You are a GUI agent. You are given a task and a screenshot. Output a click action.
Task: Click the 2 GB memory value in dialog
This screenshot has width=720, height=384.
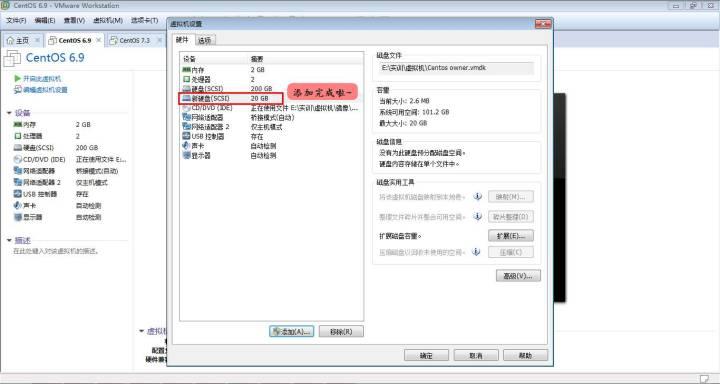point(258,70)
